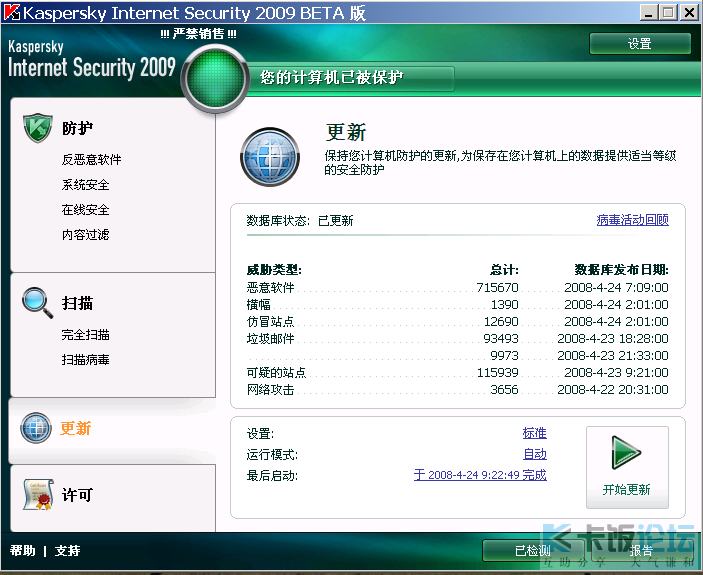
Task: Open the 防护 protection section
Action: pos(77,128)
